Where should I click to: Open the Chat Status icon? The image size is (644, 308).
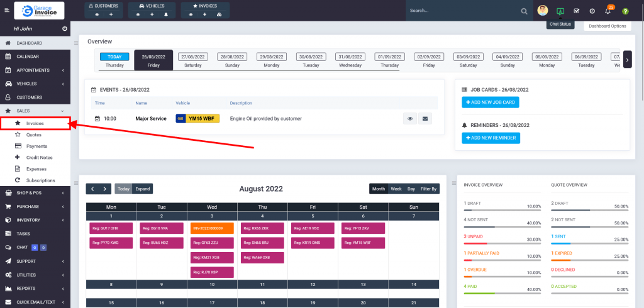pos(560,11)
